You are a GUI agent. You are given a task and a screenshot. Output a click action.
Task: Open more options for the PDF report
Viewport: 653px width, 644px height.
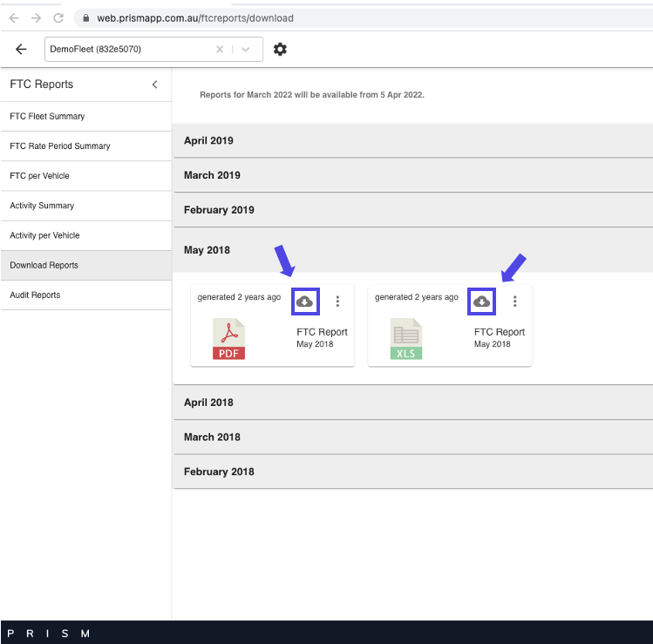pyautogui.click(x=337, y=302)
